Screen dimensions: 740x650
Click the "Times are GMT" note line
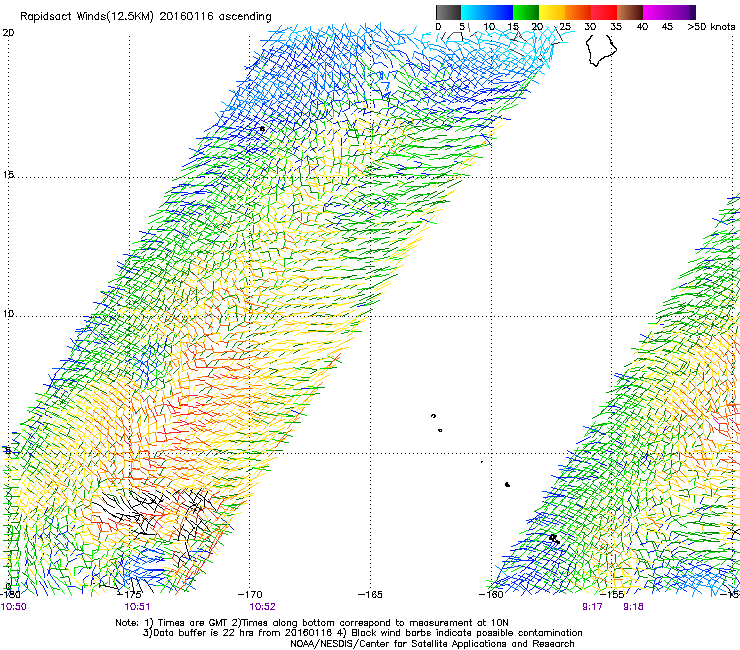coord(312,623)
